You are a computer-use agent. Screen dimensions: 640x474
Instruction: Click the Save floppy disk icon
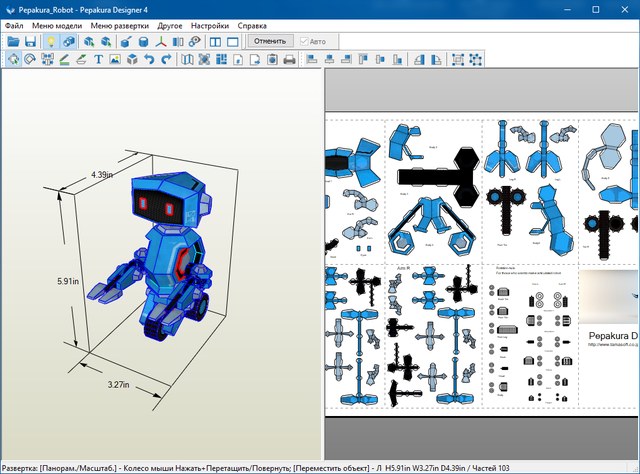[30, 42]
